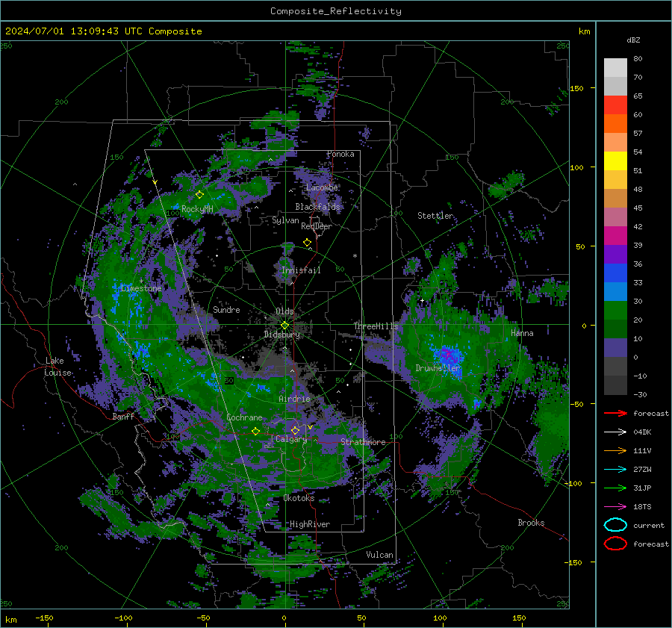
Task: Click the 0 dBZ purple color swatch
Action: point(615,348)
